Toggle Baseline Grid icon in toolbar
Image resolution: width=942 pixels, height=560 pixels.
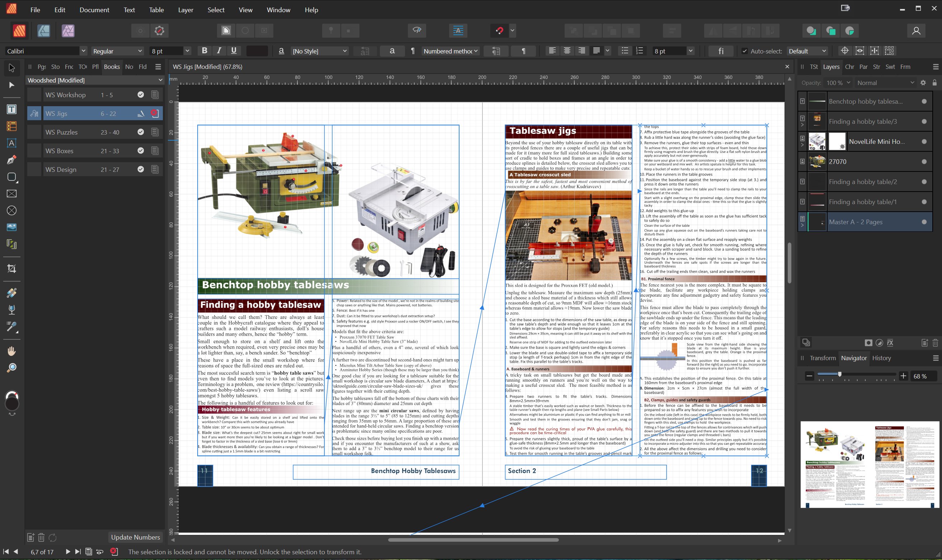[x=458, y=30]
